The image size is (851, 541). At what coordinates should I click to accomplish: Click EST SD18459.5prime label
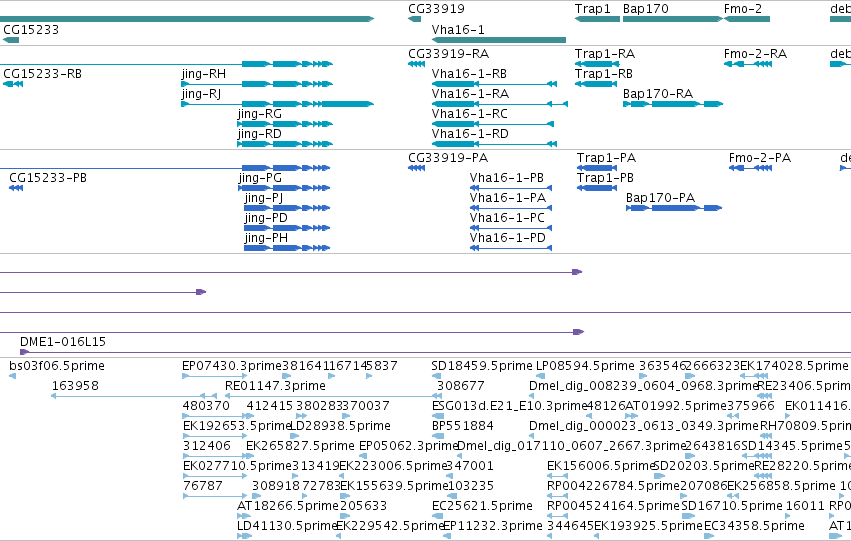pyautogui.click(x=482, y=366)
